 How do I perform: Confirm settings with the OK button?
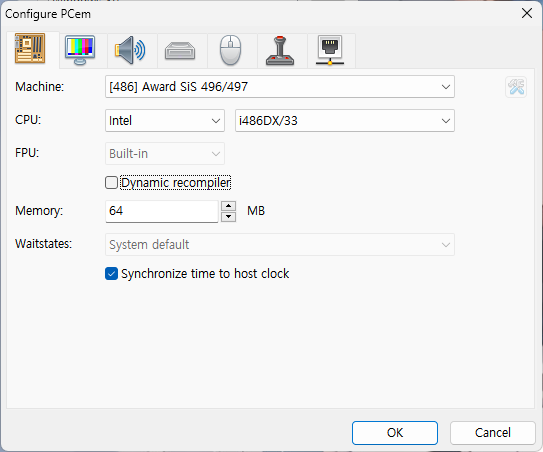395,433
